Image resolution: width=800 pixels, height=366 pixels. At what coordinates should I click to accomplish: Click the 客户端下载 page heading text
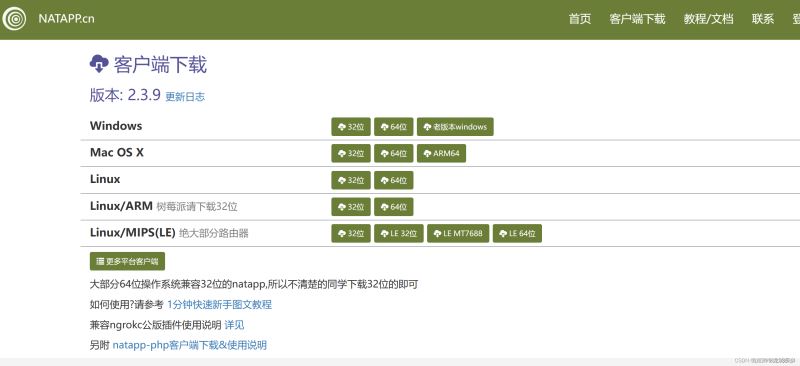coord(160,65)
